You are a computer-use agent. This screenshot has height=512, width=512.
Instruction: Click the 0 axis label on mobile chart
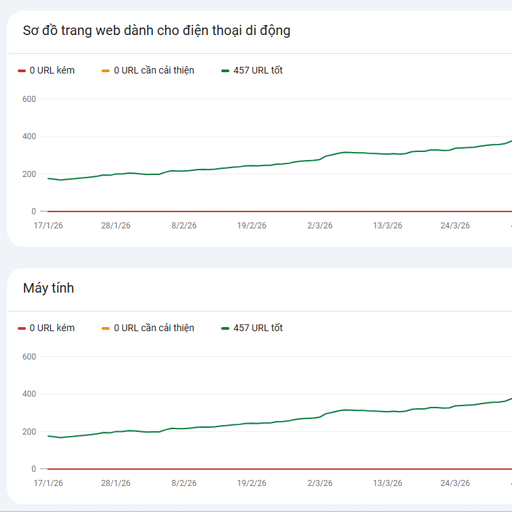tap(34, 211)
